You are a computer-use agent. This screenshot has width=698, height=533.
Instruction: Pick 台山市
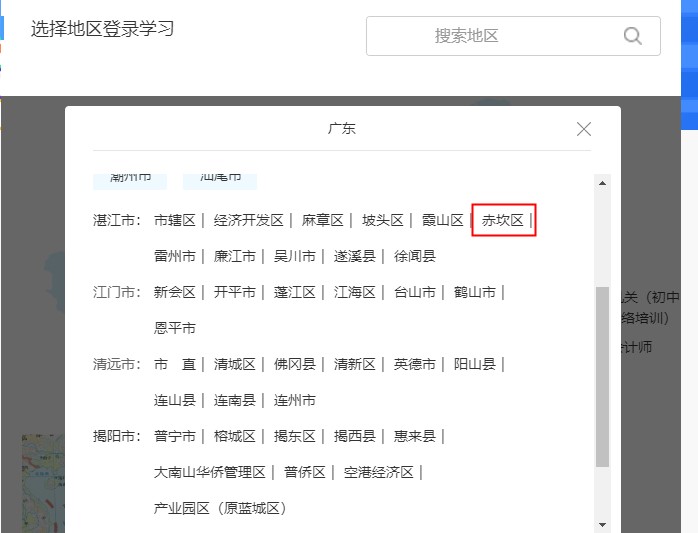[x=414, y=293]
